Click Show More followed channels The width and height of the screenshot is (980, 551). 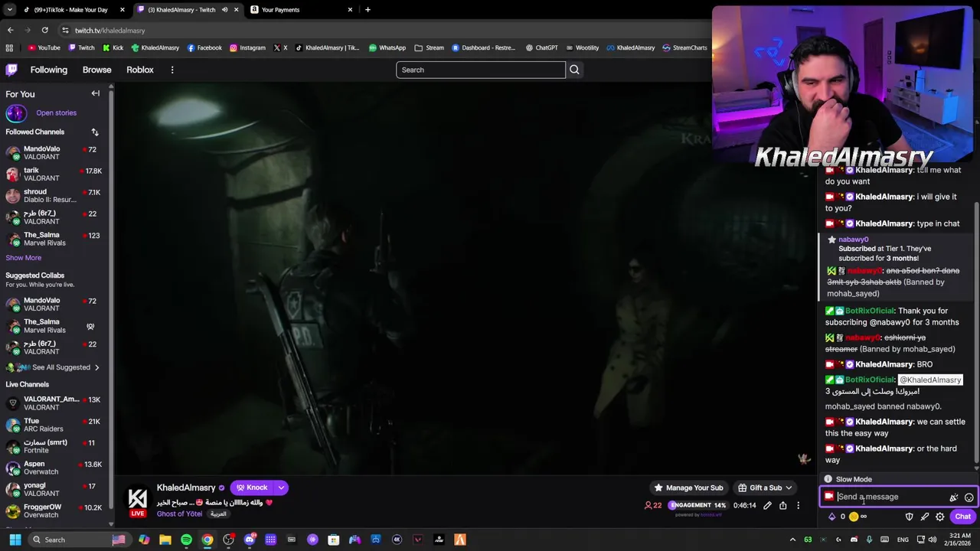pyautogui.click(x=24, y=258)
